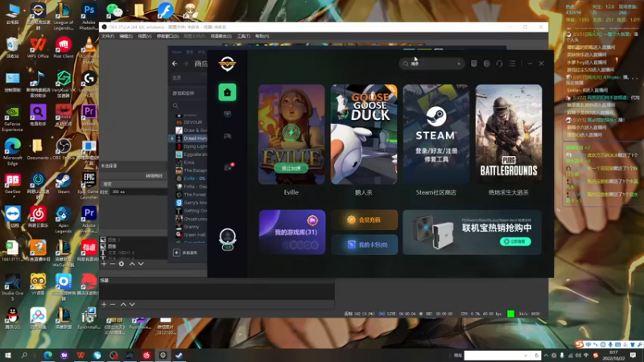Open the Riot Client desktop shortcut
644x362 pixels.
click(64, 48)
